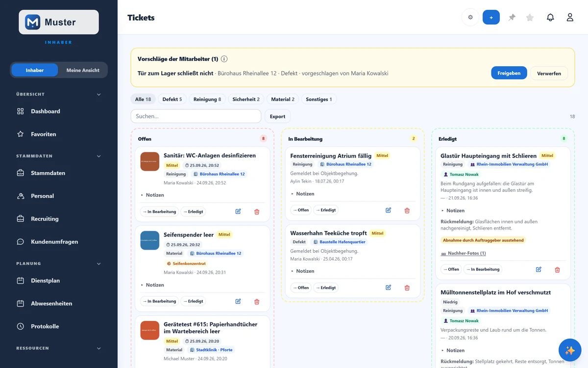Screen dimensions: 588x368
Task: Open the AI assistant sparkle button
Action: 570,350
